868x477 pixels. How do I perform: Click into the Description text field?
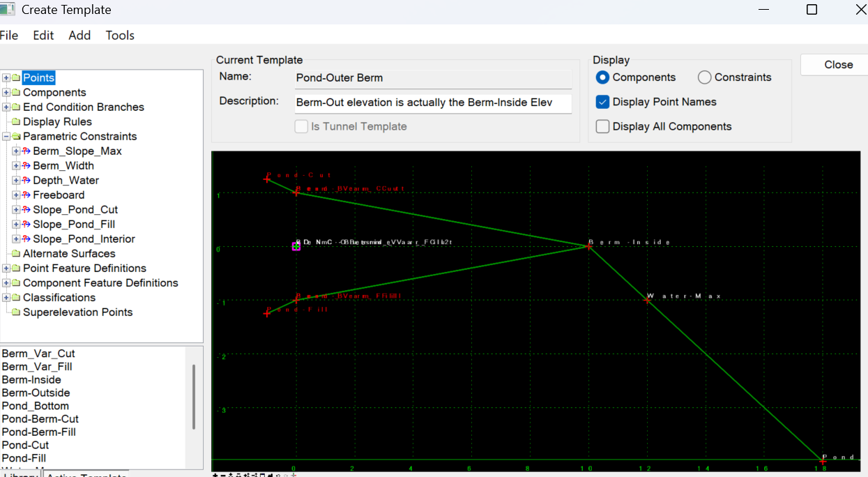click(x=432, y=103)
